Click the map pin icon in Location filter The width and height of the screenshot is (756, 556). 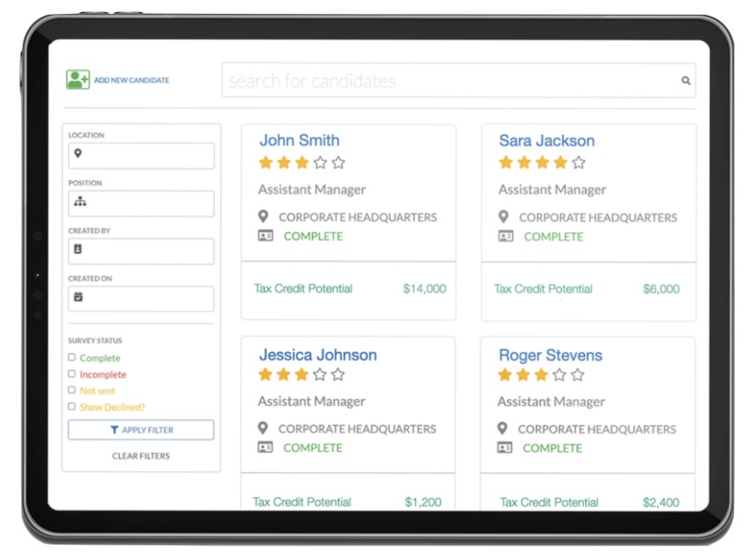(77, 153)
